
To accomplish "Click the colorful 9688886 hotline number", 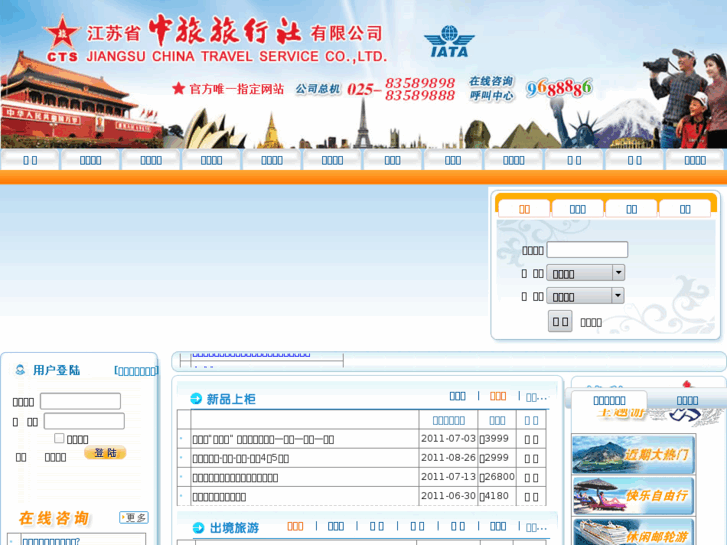I will 559,88.
